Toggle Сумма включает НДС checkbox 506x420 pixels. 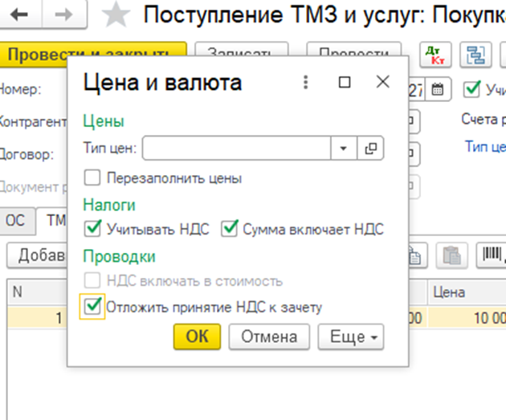pyautogui.click(x=230, y=230)
